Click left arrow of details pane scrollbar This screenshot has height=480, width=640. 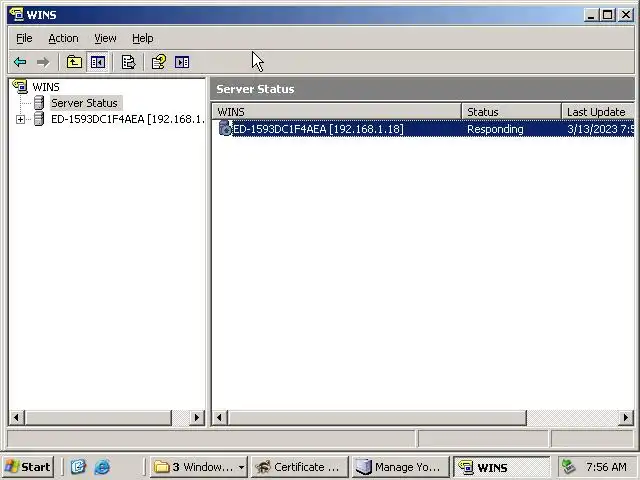pyautogui.click(x=220, y=418)
